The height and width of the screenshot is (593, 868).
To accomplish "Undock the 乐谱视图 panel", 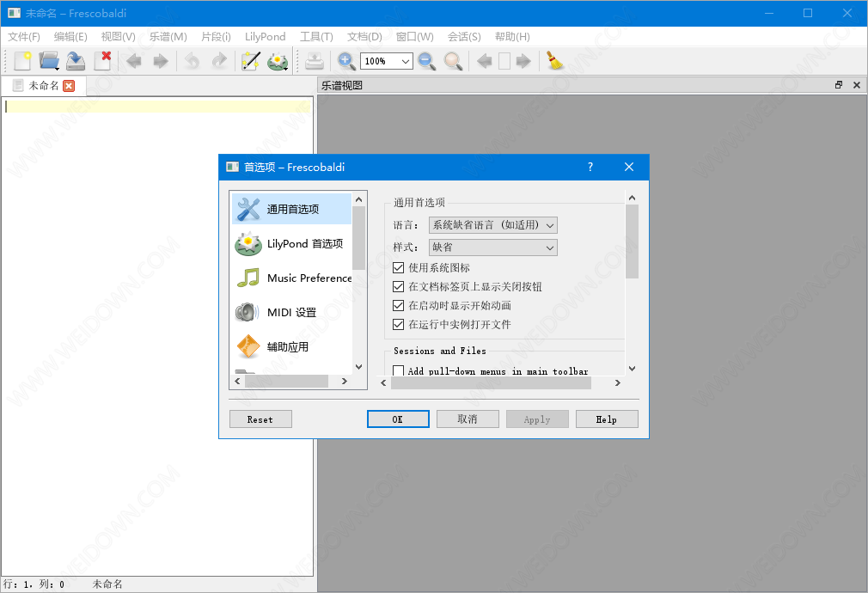I will point(839,85).
